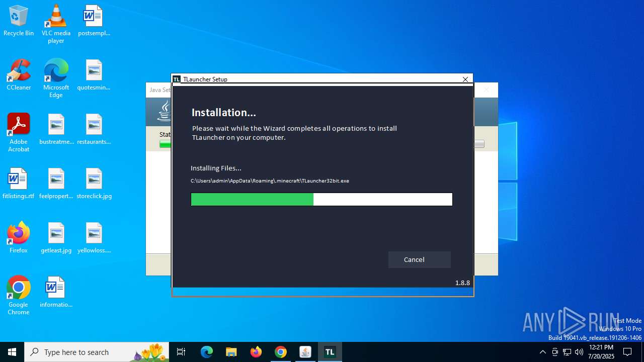The width and height of the screenshot is (644, 362).
Task: Click the 1.8.8 version label
Action: (x=462, y=283)
